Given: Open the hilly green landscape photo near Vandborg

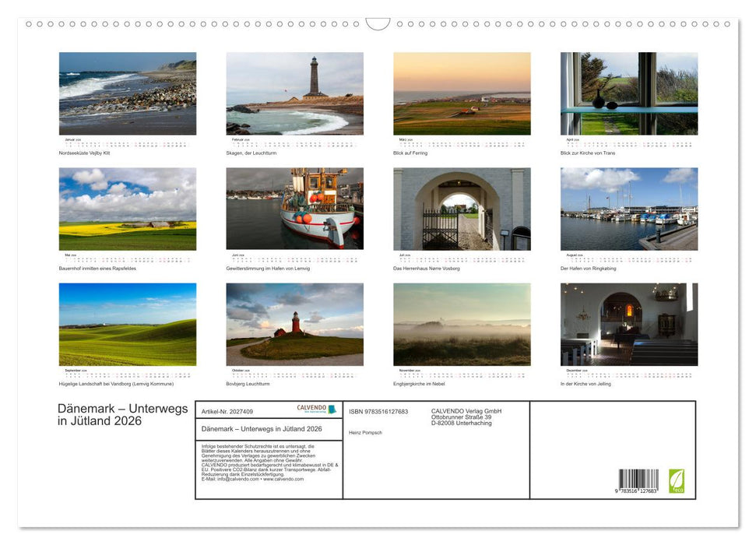Looking at the screenshot, I should [x=128, y=324].
